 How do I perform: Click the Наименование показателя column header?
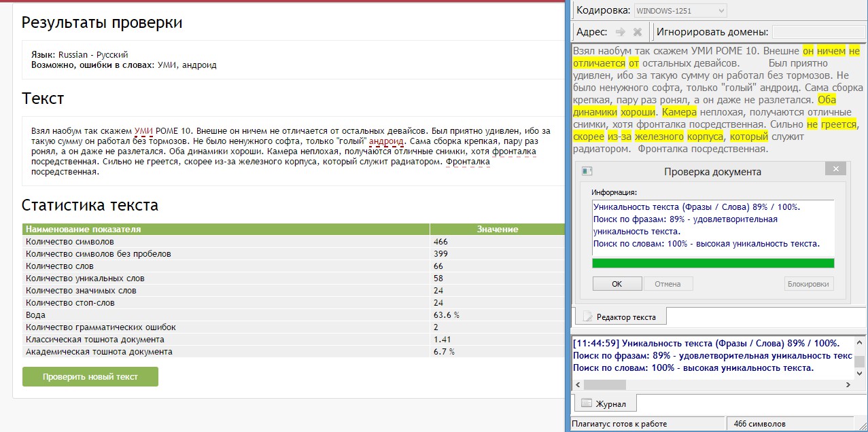click(x=226, y=229)
